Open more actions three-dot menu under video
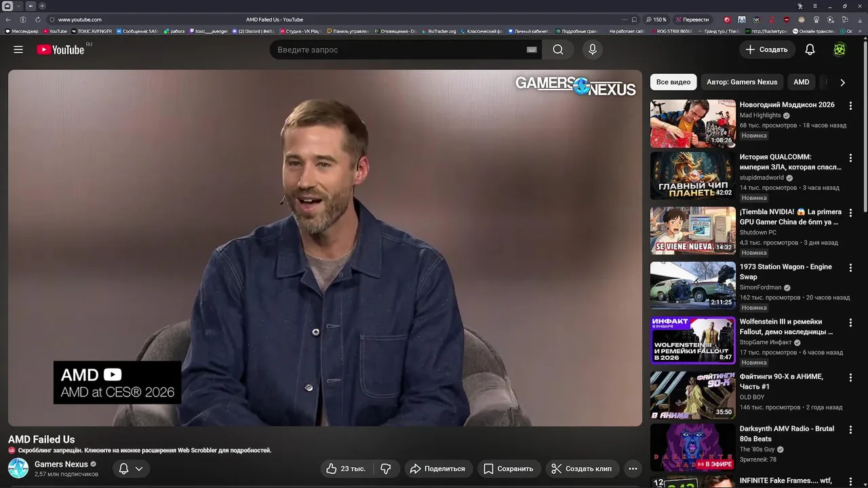Screen dimensions: 868x488 tap(633, 468)
